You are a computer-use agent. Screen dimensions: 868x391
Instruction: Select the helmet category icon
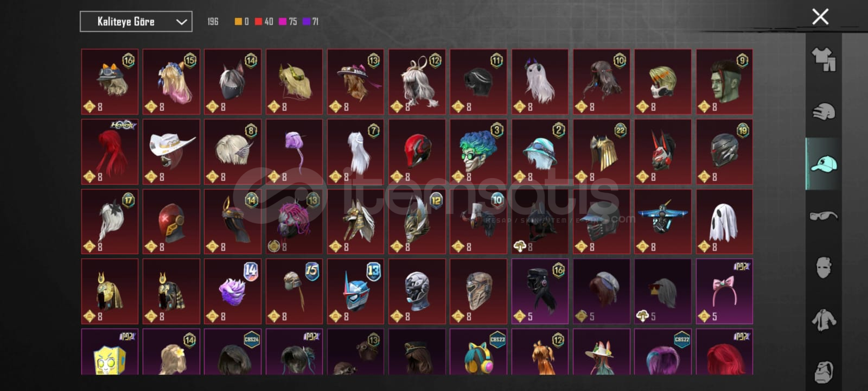(x=824, y=111)
